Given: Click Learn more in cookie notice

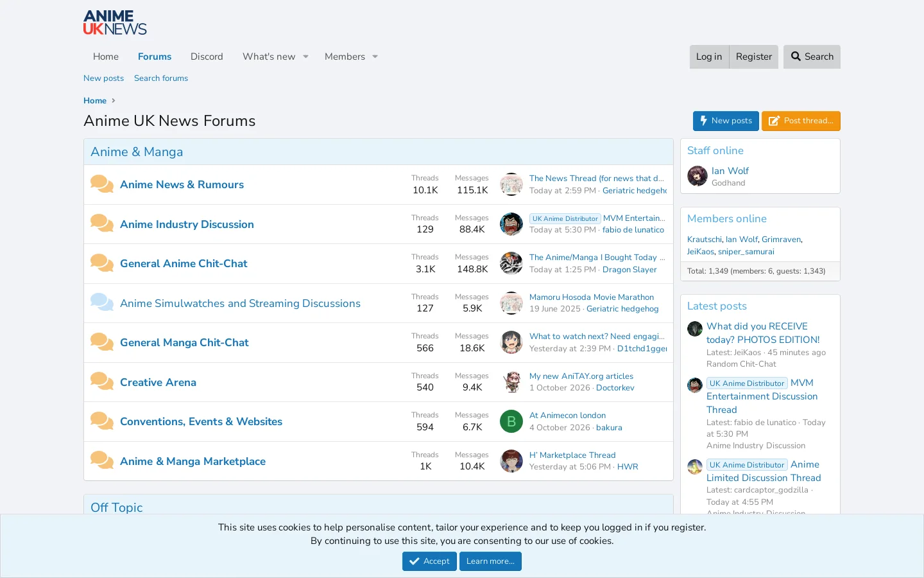Looking at the screenshot, I should pyautogui.click(x=490, y=561).
